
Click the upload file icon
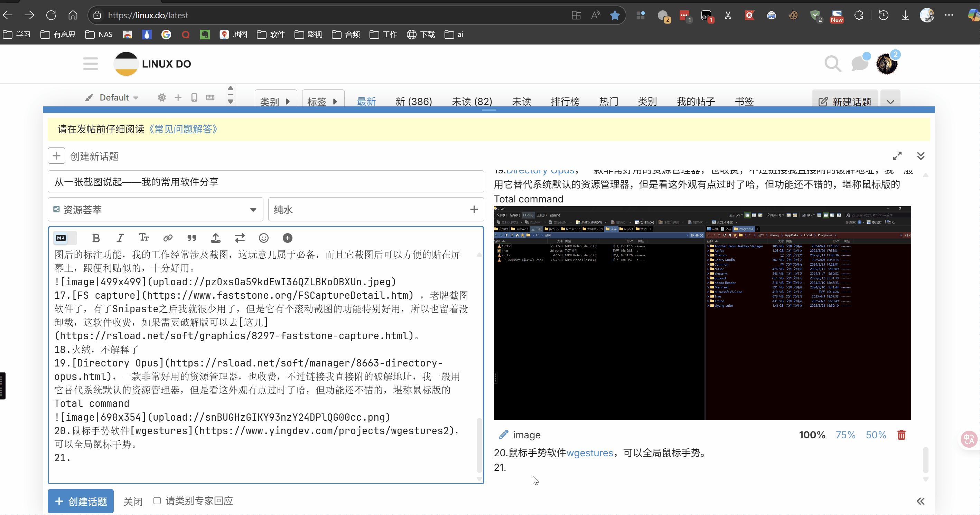tap(216, 238)
